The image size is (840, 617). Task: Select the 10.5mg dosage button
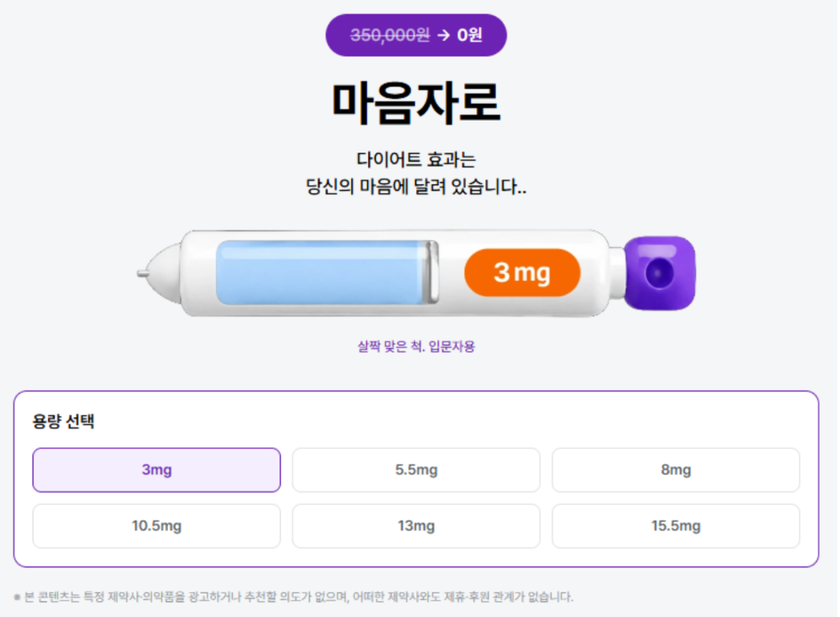click(x=156, y=526)
